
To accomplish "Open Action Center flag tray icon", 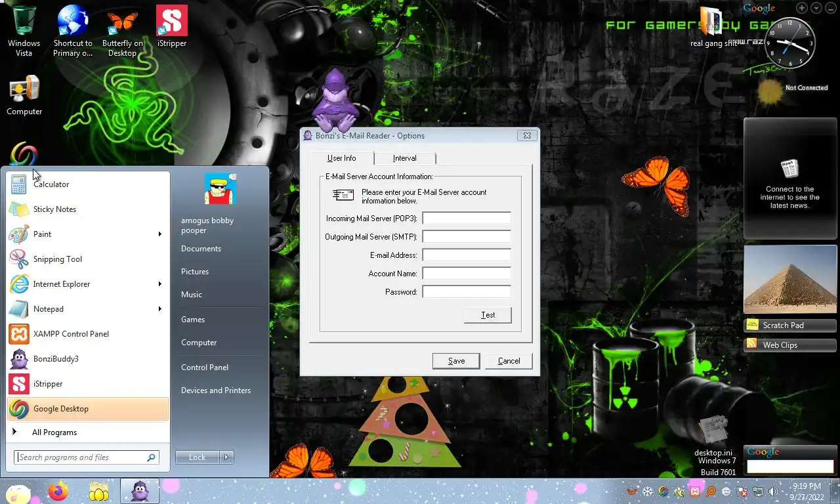I will pyautogui.click(x=742, y=492).
